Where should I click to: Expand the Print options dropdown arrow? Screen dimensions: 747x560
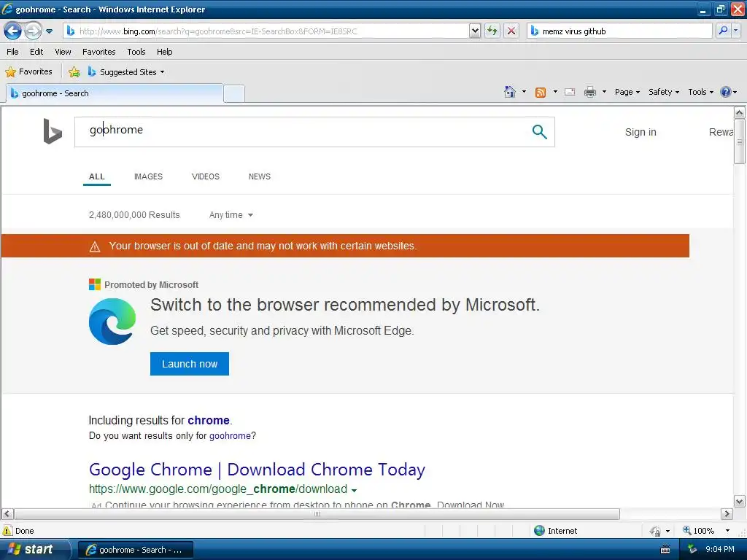pyautogui.click(x=604, y=91)
